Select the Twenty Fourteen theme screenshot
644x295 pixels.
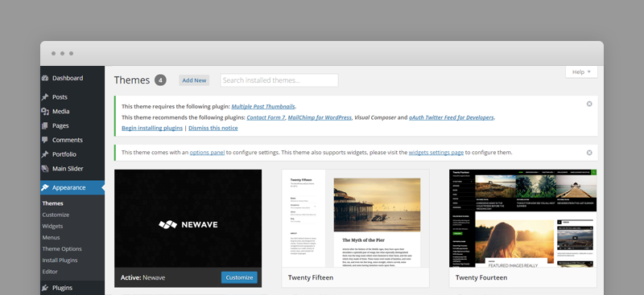[x=522, y=219]
